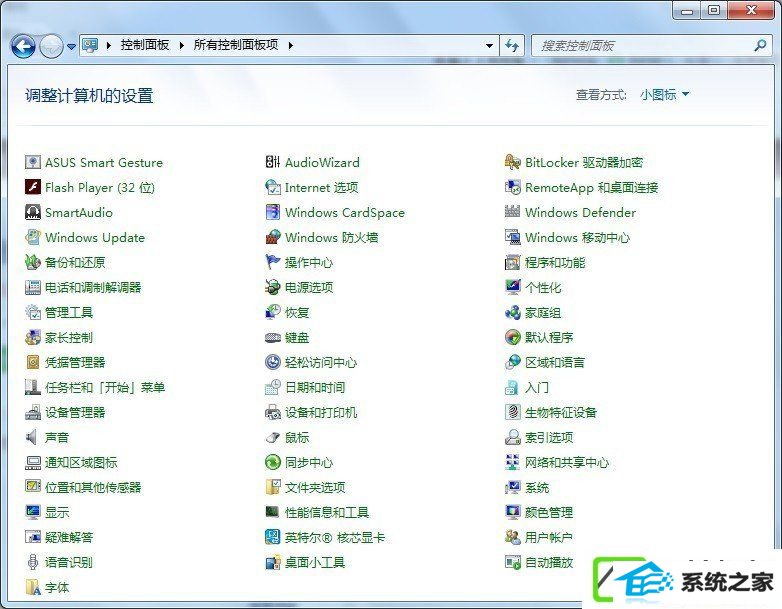Viewport: 782px width, 609px height.
Task: Open the 凭据管理器 icon
Action: tap(33, 362)
